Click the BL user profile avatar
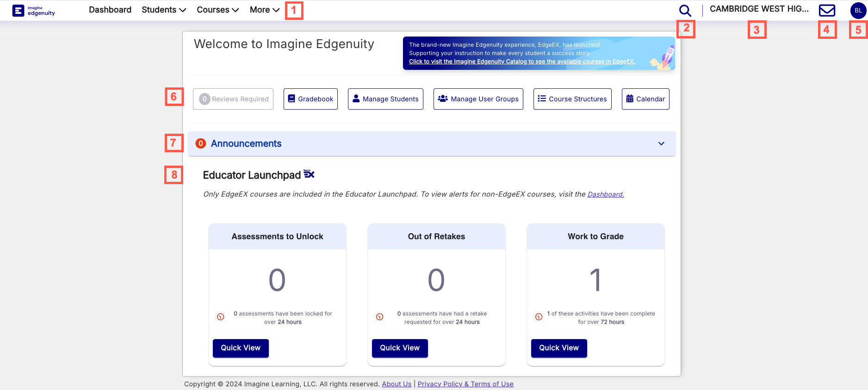The height and width of the screenshot is (390, 868). tap(858, 11)
